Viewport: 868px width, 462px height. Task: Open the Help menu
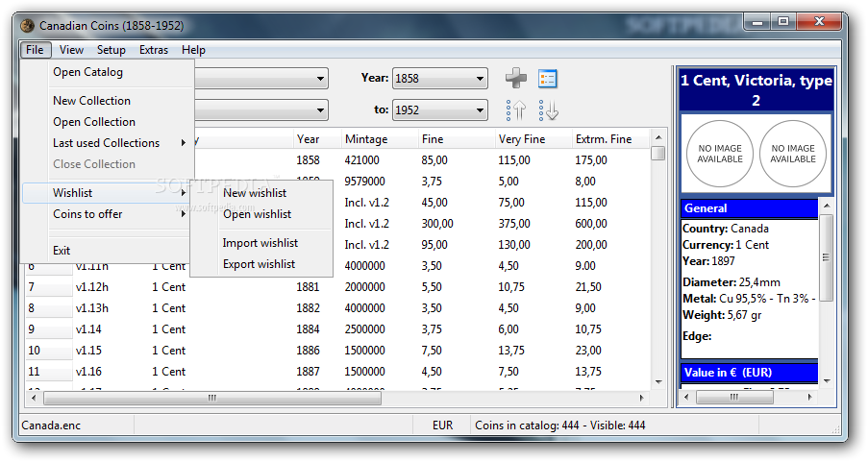tap(193, 50)
